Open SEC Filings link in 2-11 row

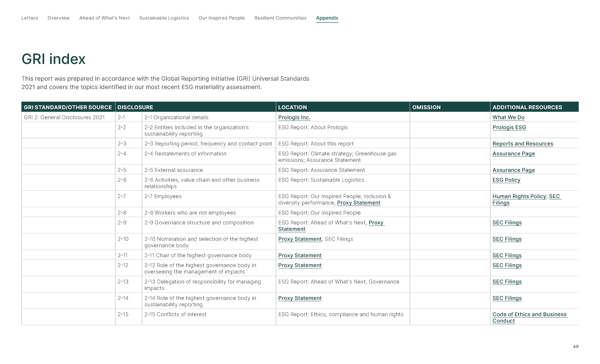(507, 255)
